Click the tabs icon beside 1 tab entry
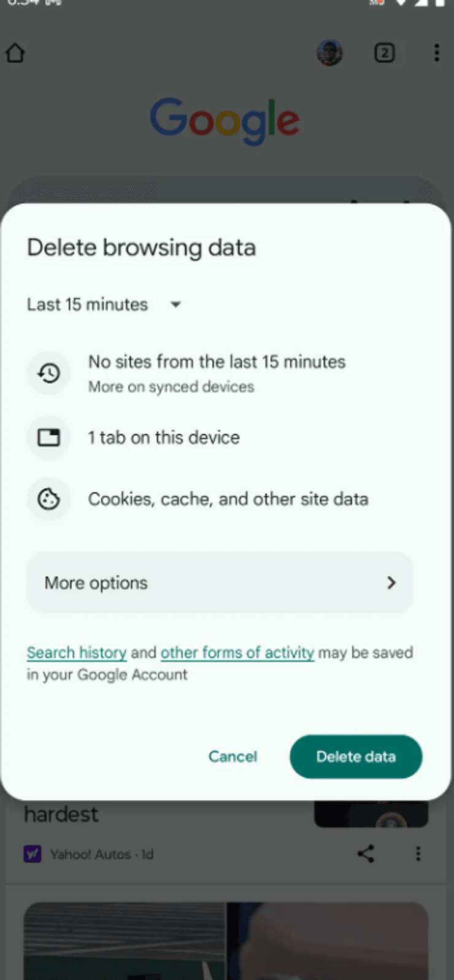This screenshot has height=980, width=454. (x=48, y=437)
